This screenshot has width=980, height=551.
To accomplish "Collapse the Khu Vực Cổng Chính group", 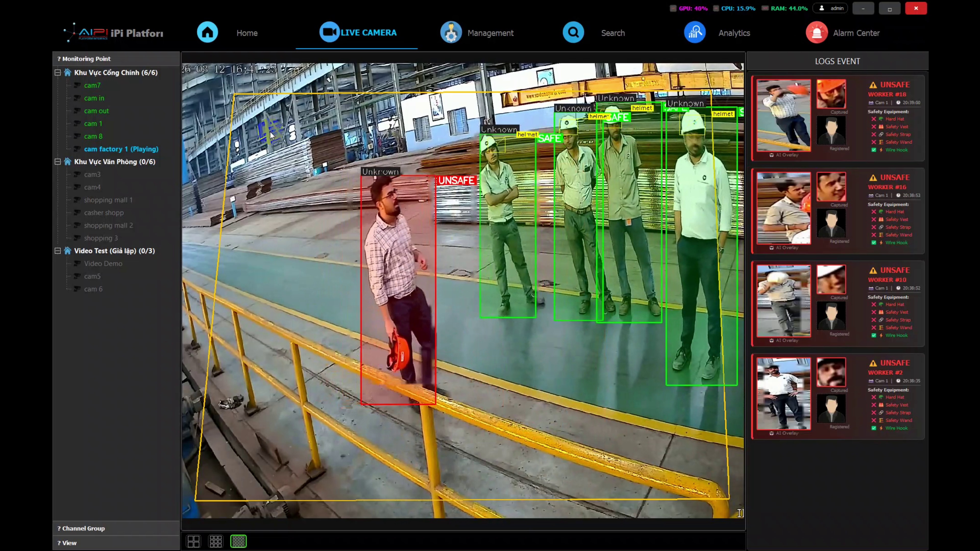I will (x=58, y=72).
